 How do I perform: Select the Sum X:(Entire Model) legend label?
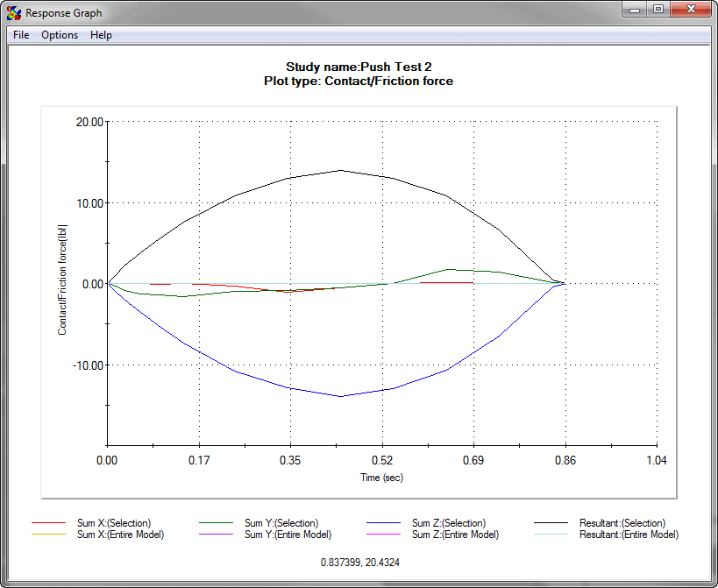120,535
